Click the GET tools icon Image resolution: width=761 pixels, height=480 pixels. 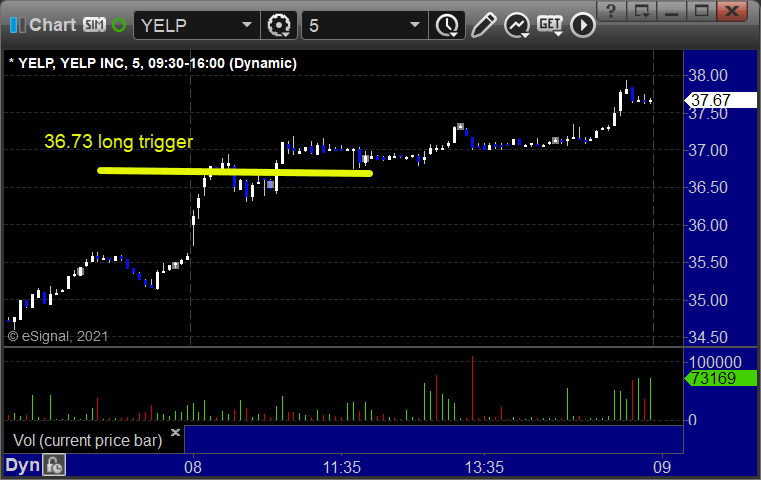tap(549, 24)
